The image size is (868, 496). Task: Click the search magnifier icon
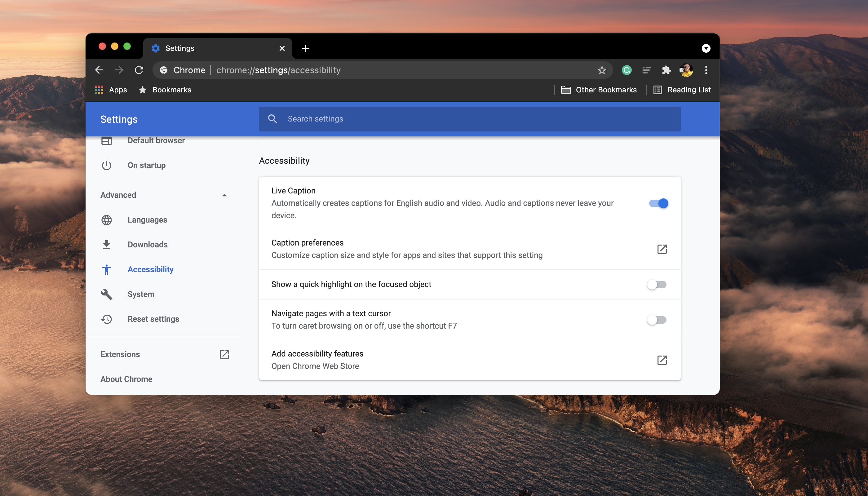point(272,119)
